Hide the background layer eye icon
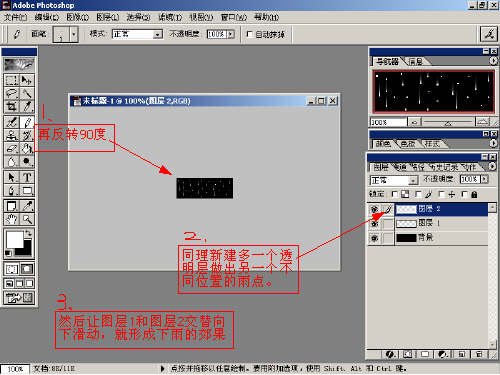The image size is (500, 375). (x=375, y=238)
